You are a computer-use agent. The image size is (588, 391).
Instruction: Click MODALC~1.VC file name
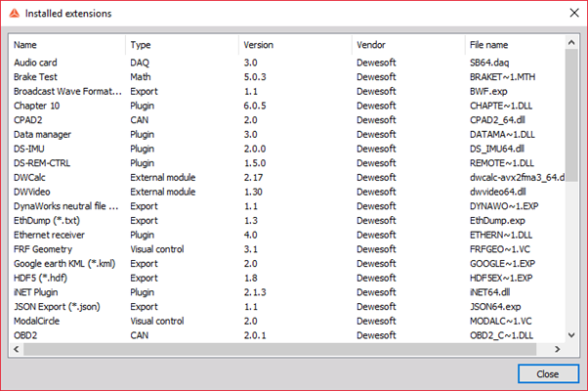pyautogui.click(x=501, y=321)
